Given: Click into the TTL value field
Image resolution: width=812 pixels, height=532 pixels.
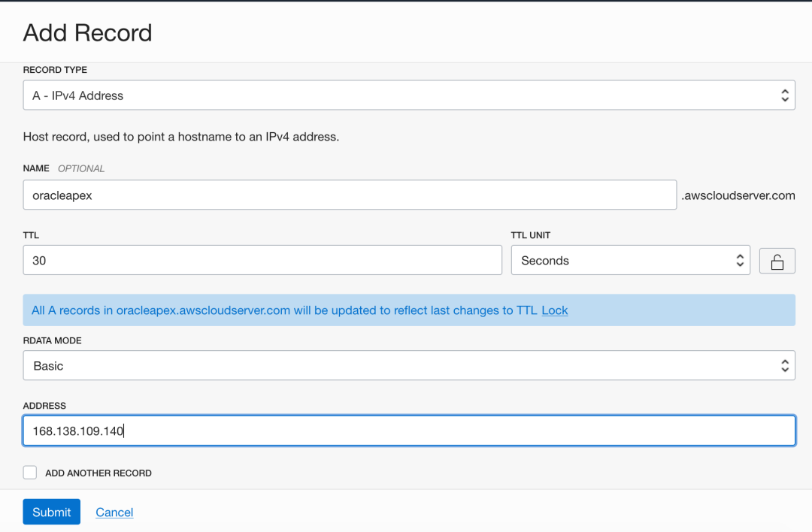Looking at the screenshot, I should point(262,261).
